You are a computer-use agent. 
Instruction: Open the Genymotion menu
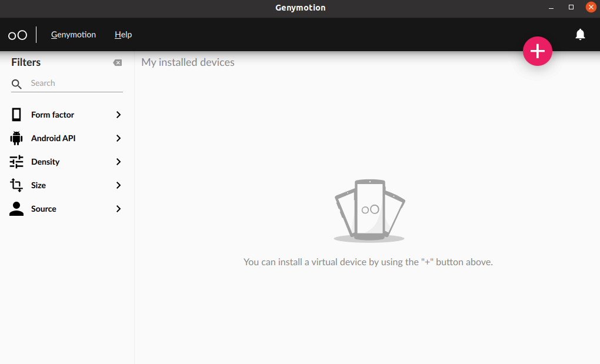(74, 35)
